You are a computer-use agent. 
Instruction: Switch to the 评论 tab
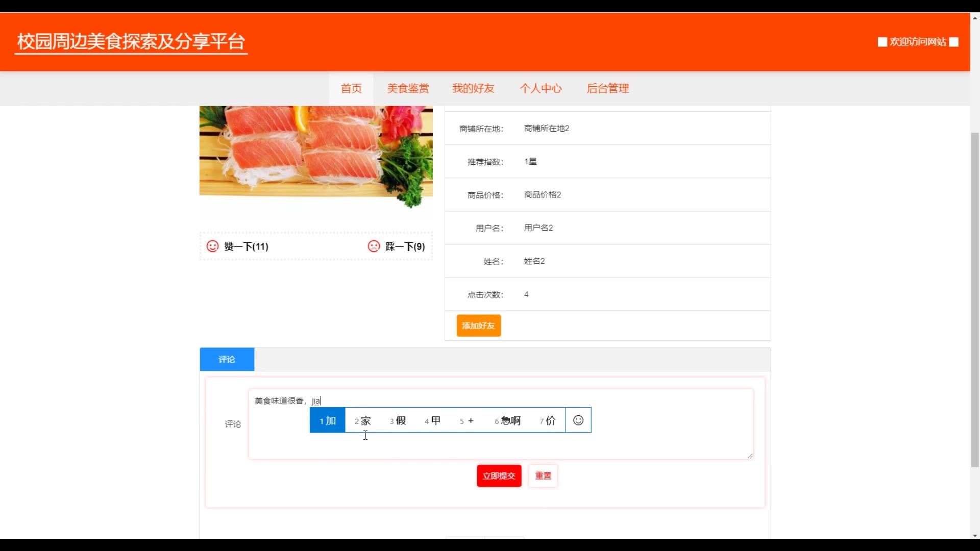pos(227,359)
